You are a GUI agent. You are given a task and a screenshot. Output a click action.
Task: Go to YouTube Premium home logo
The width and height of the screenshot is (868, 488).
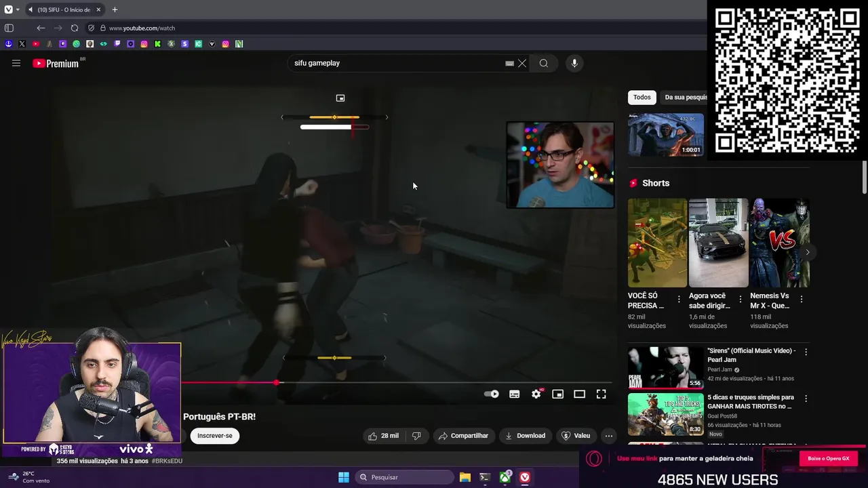56,63
